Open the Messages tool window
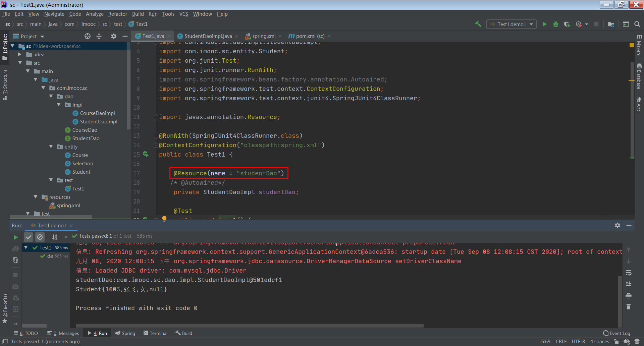 63,333
